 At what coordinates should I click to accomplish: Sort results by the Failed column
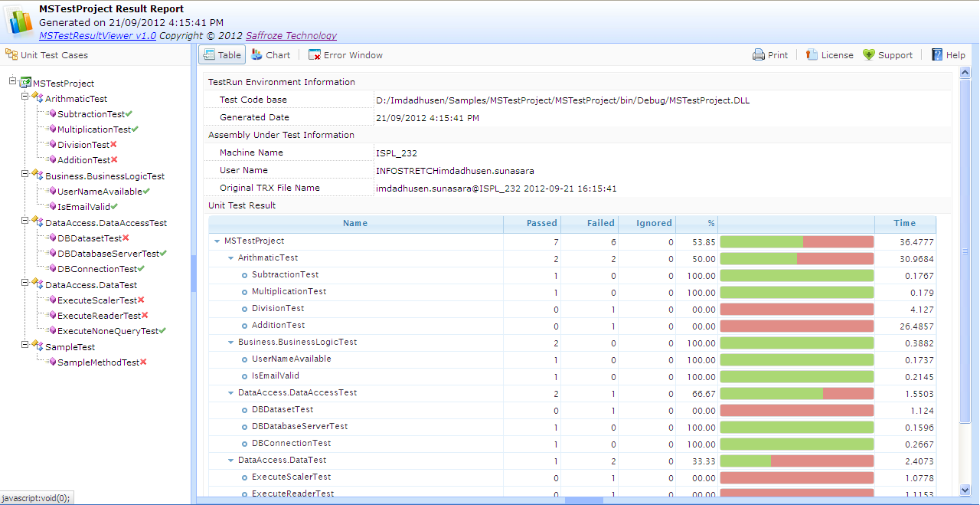click(x=600, y=223)
